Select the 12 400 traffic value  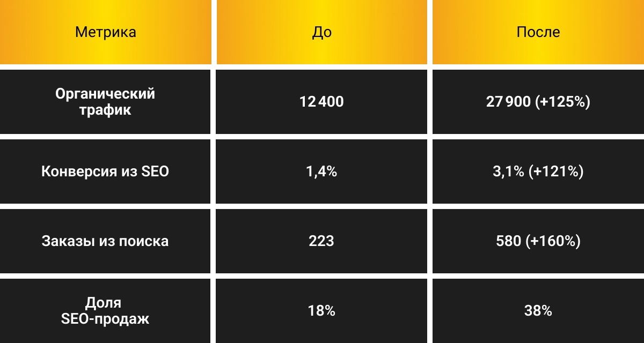pos(321,102)
